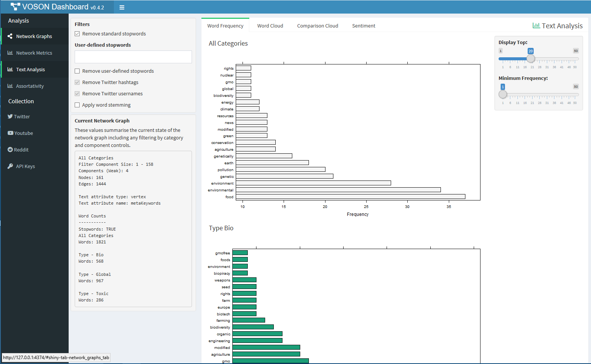Enable Remove user-defined stopwords
This screenshot has width=591, height=364.
click(77, 71)
